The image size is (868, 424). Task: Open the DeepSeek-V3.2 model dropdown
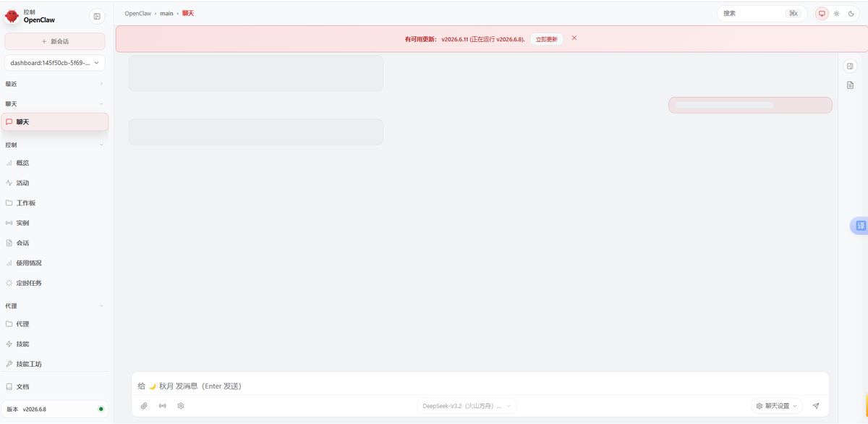coord(467,406)
